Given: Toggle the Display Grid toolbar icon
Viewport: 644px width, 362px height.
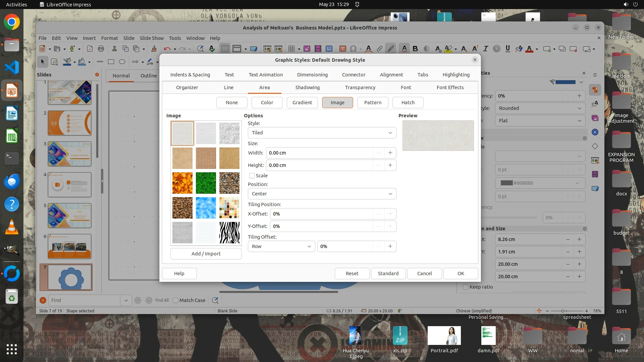Looking at the screenshot, I should pyautogui.click(x=225, y=49).
